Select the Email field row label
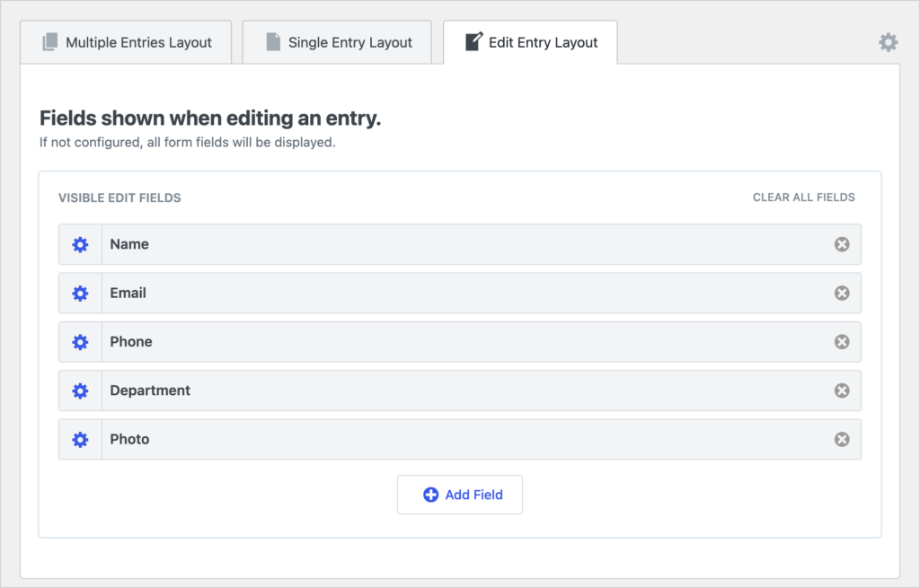This screenshot has height=588, width=920. [x=128, y=294]
